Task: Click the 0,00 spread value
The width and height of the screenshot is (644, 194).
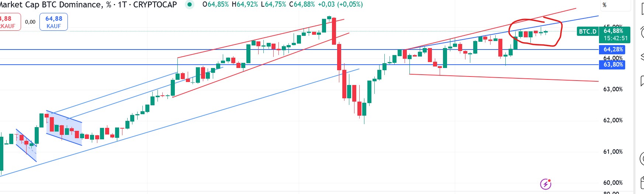Action: click(30, 22)
